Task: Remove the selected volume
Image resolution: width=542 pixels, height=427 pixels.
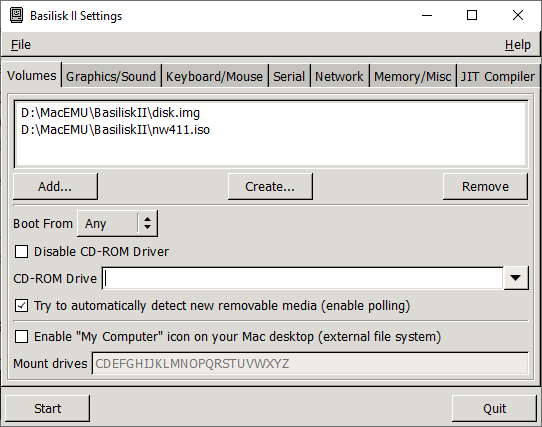Action: click(485, 186)
